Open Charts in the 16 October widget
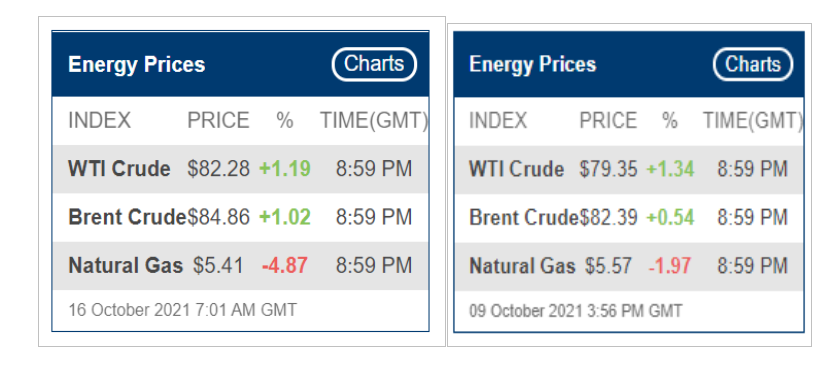The height and width of the screenshot is (366, 840). (374, 64)
